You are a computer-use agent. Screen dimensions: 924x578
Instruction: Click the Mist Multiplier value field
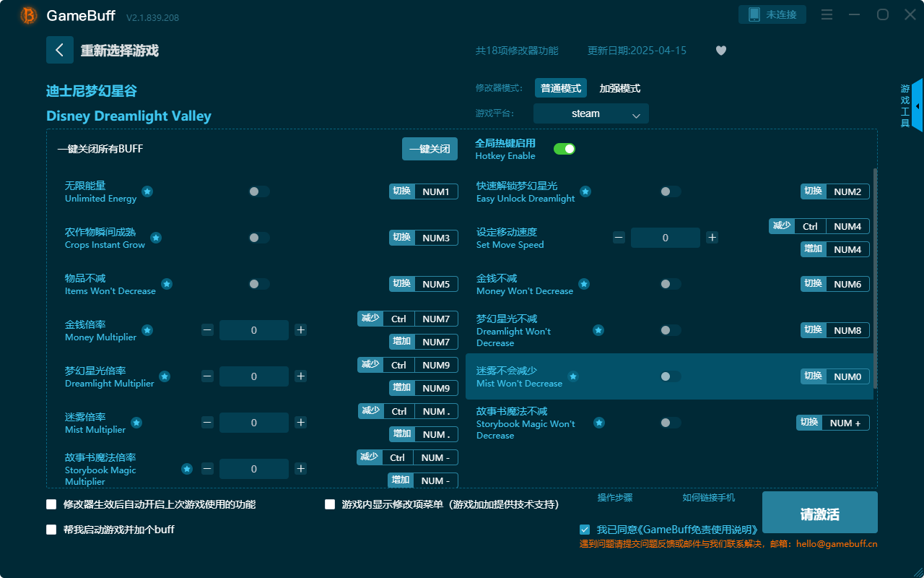coord(254,423)
